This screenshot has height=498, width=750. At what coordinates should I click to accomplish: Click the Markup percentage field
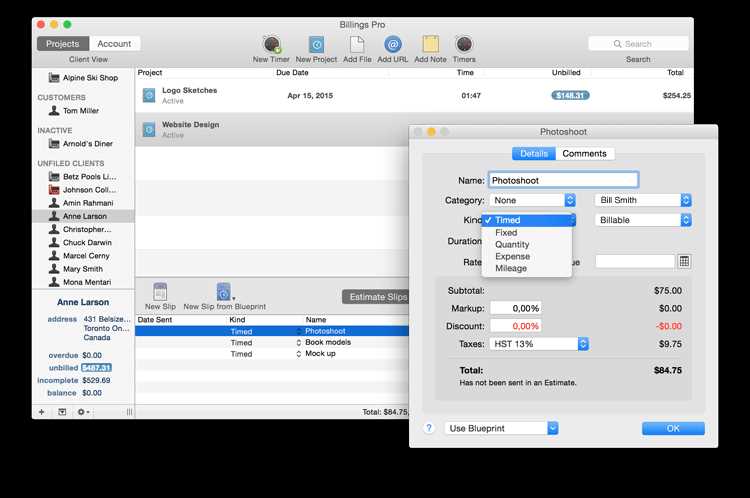click(x=516, y=309)
